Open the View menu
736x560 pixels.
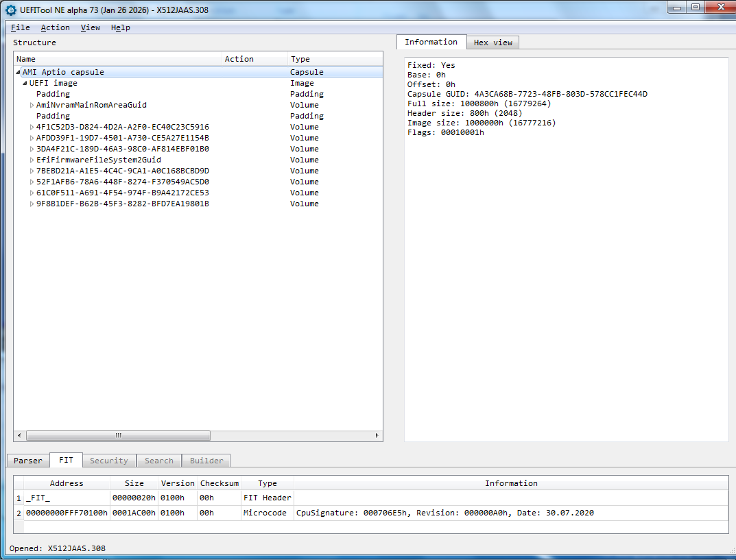(x=90, y=27)
